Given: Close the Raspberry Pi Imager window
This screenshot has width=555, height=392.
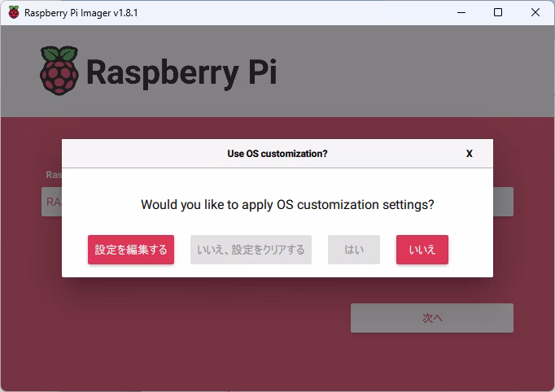Looking at the screenshot, I should (x=535, y=12).
